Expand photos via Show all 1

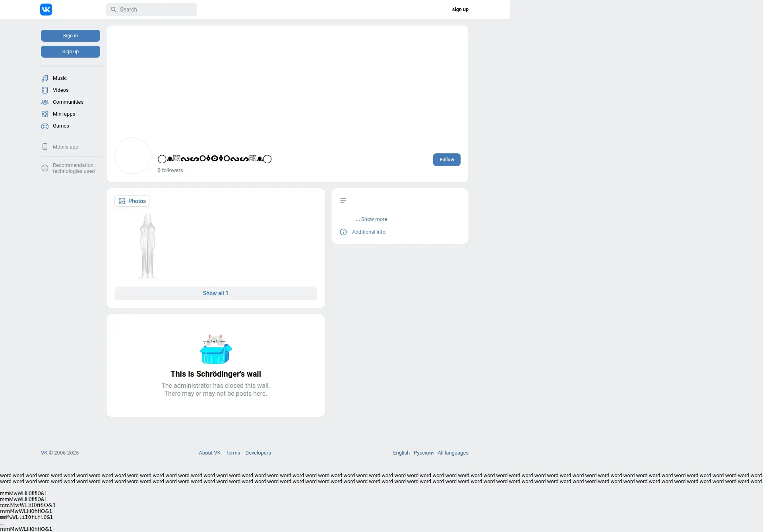tap(215, 294)
